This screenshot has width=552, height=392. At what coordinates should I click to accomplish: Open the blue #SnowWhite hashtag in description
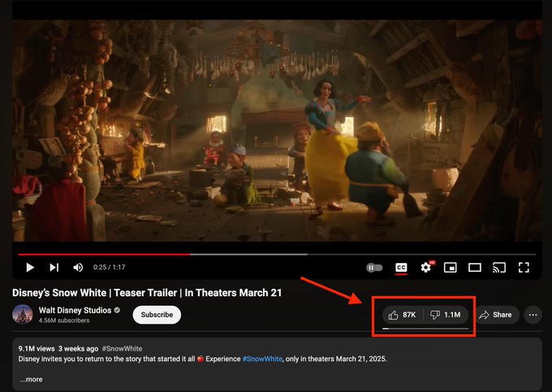tap(262, 359)
